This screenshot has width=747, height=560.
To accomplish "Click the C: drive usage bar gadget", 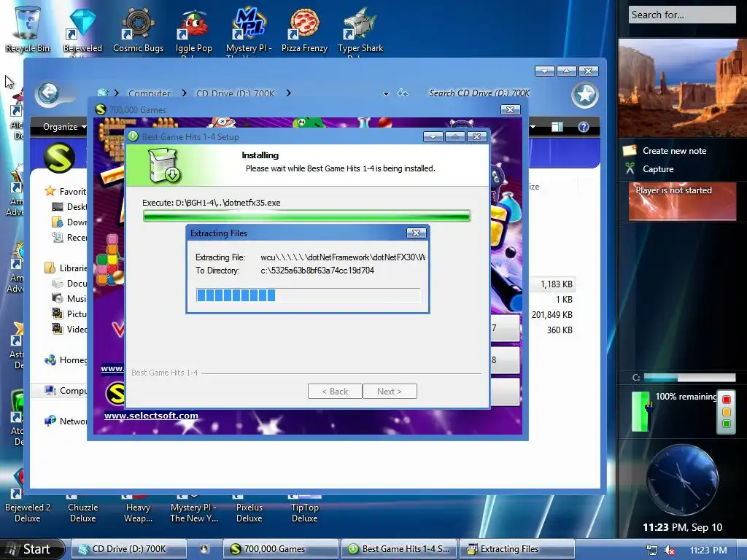I will [x=689, y=378].
